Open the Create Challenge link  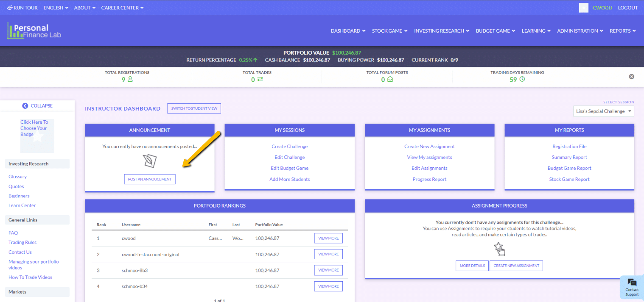coord(290,147)
